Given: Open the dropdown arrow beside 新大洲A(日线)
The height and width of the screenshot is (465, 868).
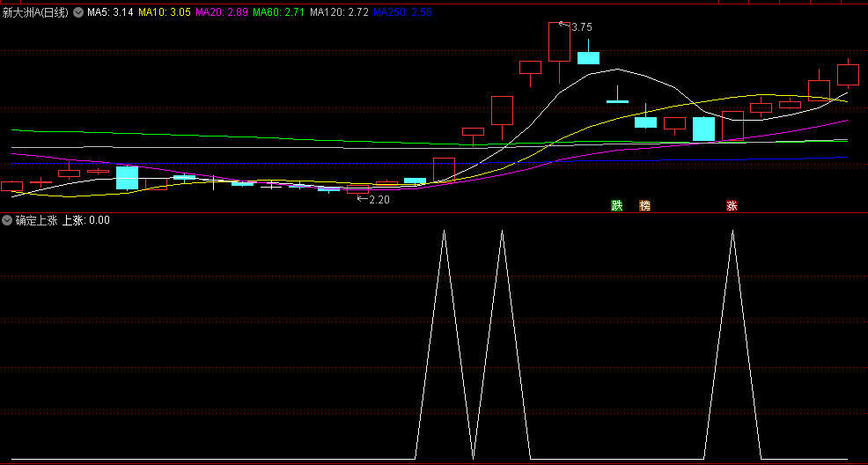Looking at the screenshot, I should [x=78, y=12].
